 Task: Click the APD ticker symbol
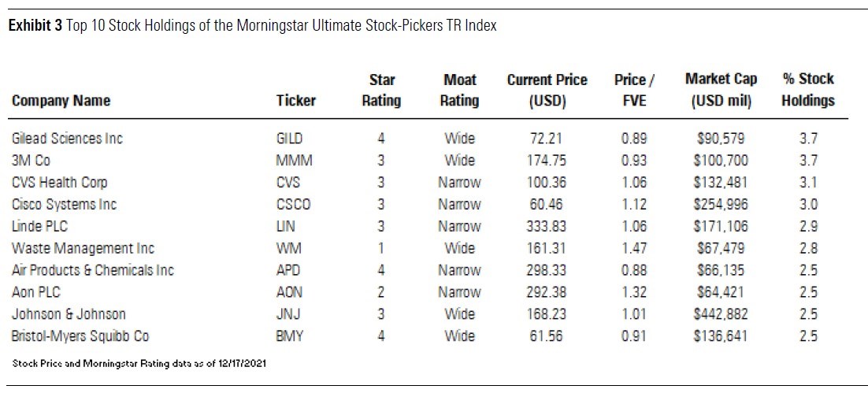(x=289, y=270)
